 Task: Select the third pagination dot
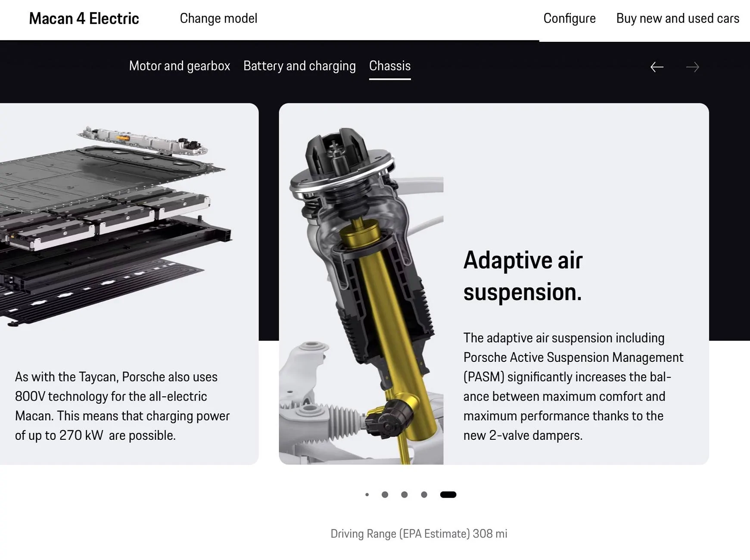pos(404,495)
